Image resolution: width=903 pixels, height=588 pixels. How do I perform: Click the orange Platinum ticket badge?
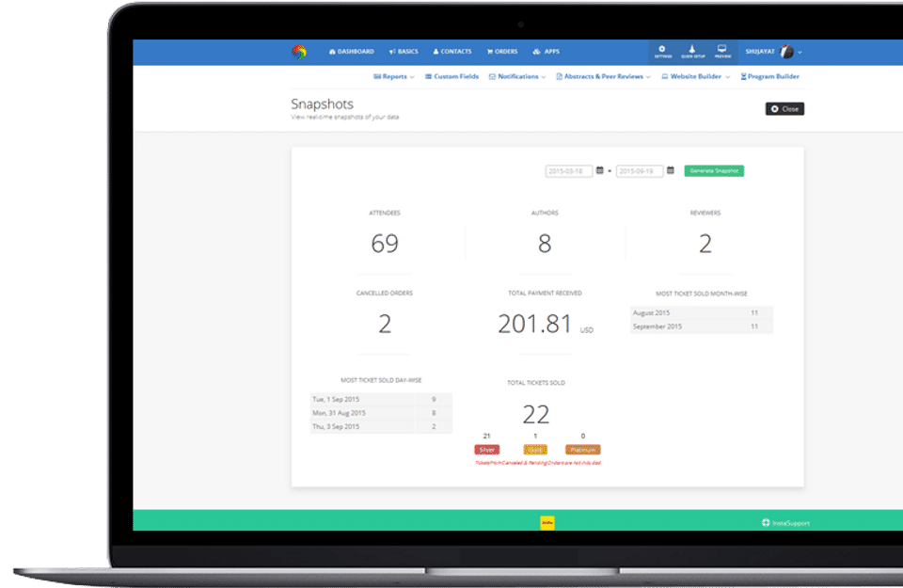pos(583,450)
